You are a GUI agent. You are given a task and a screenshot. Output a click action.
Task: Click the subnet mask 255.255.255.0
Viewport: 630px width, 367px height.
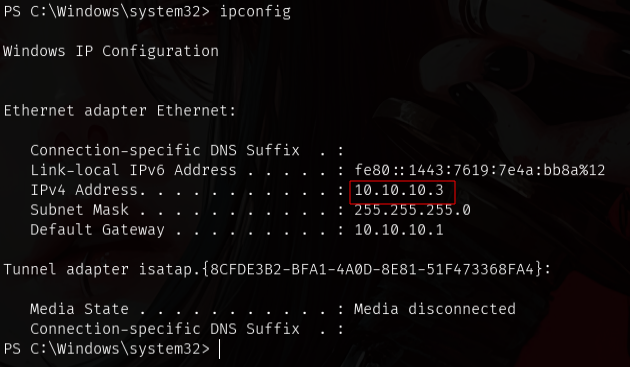[412, 210]
